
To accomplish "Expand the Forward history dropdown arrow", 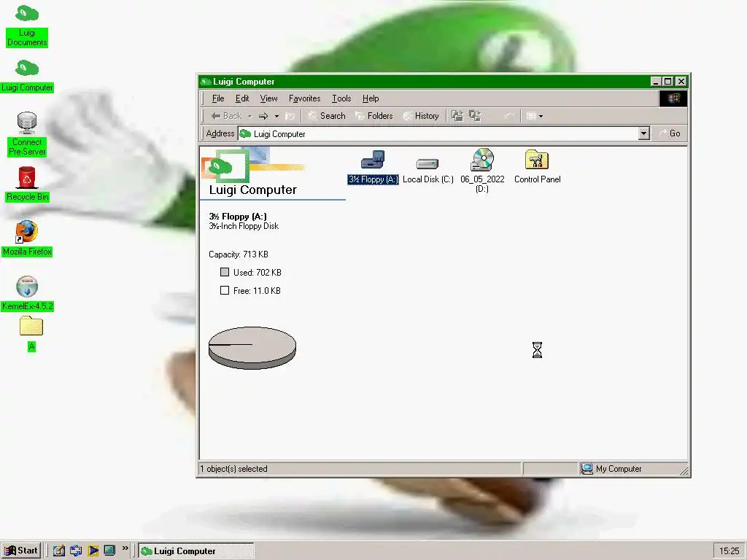I will pyautogui.click(x=276, y=116).
